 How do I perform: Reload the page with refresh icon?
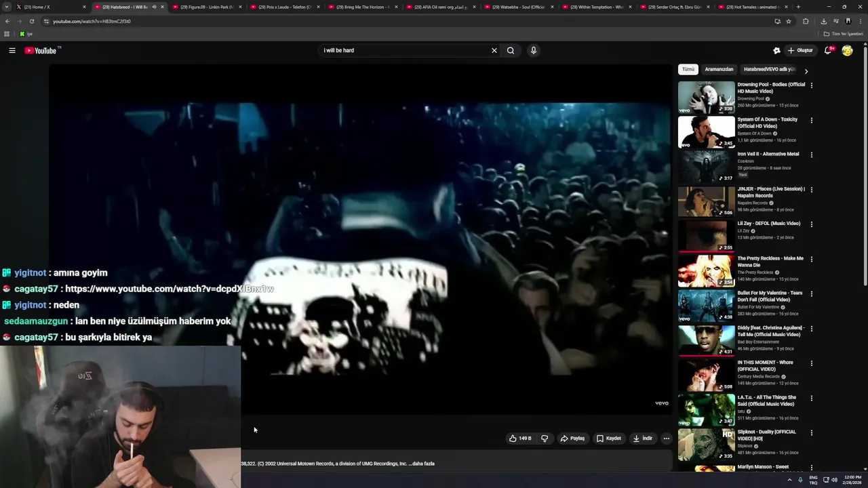click(x=31, y=21)
